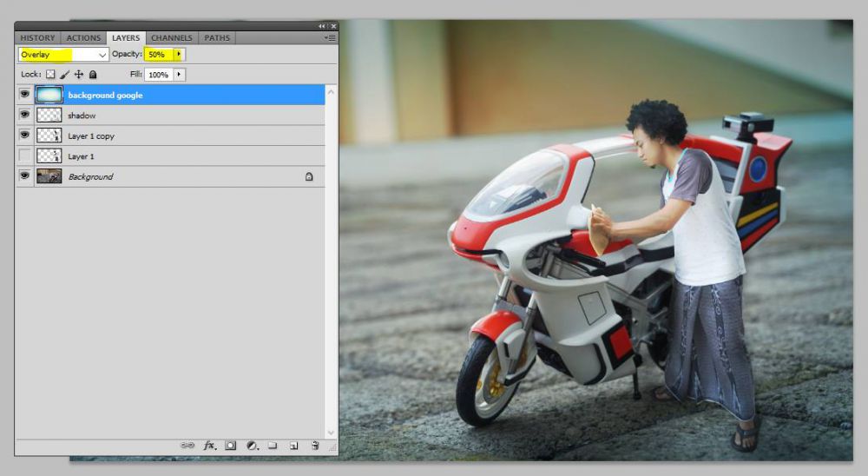Screen dimensions: 868x476
Task: Open the Overlay blend mode dropdown
Action: coord(63,55)
